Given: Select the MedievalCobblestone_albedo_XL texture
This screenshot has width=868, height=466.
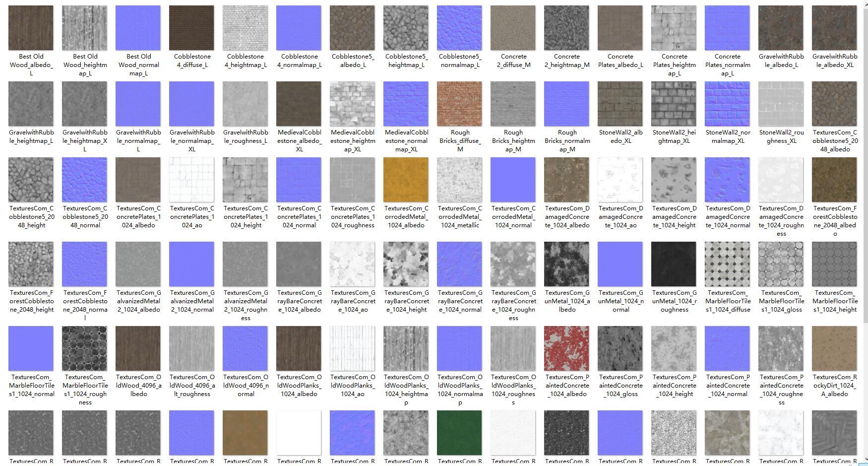Looking at the screenshot, I should click(x=299, y=104).
